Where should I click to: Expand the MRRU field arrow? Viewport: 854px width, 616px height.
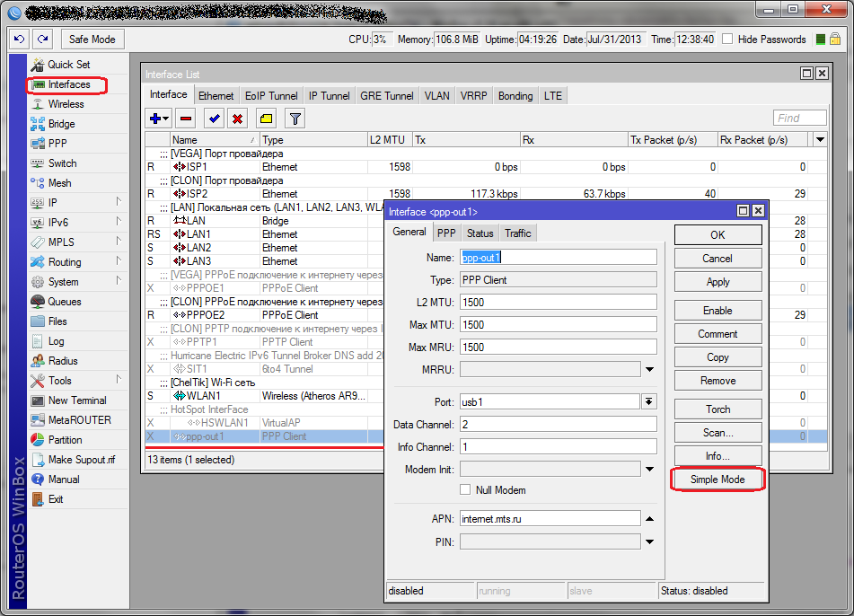pyautogui.click(x=649, y=369)
